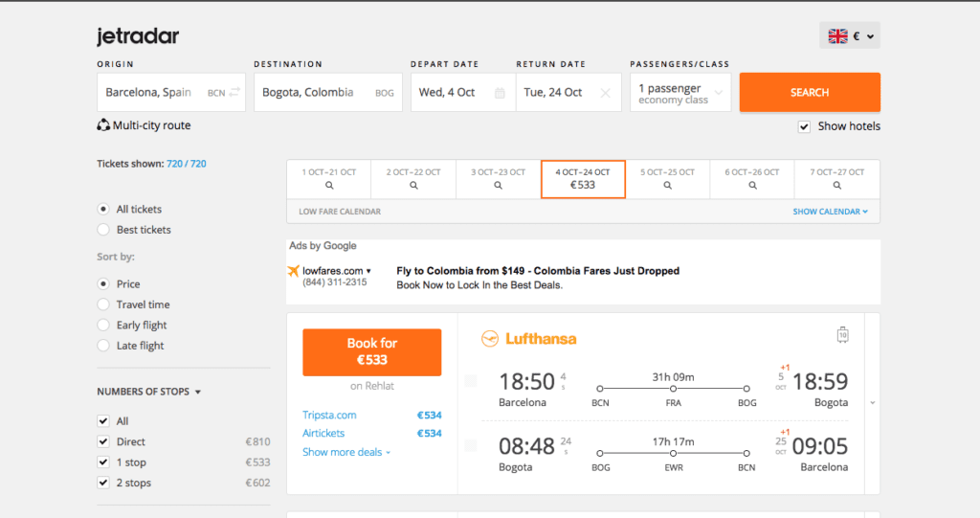Sort results by Late flight

click(103, 346)
